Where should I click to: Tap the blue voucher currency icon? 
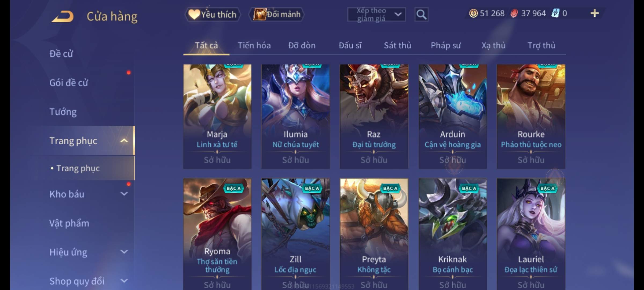(555, 13)
